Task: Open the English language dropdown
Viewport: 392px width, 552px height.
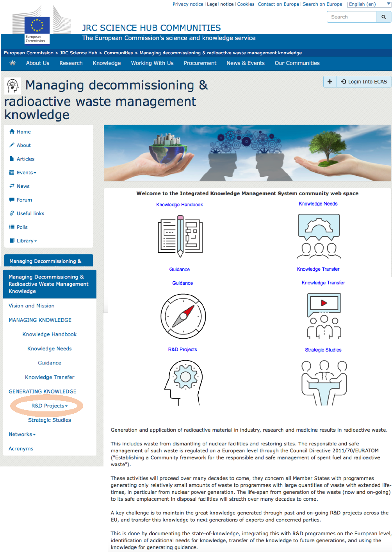Action: coord(369,4)
